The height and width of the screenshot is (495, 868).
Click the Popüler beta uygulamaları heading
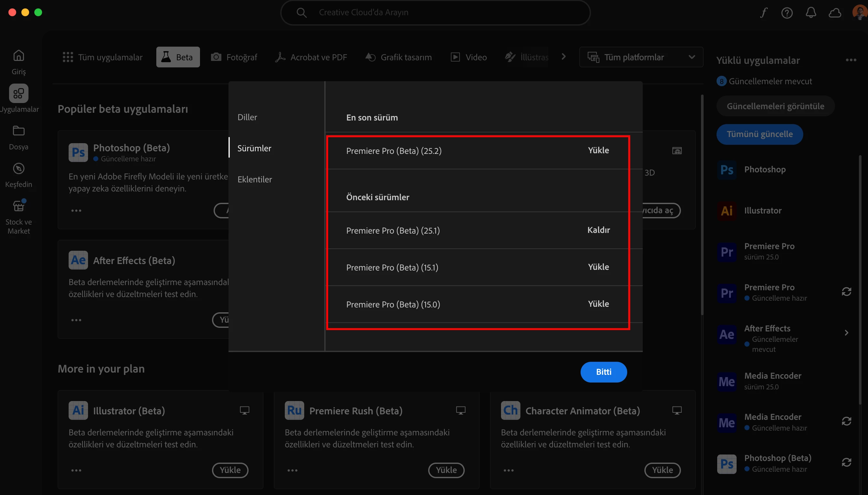[x=123, y=109]
